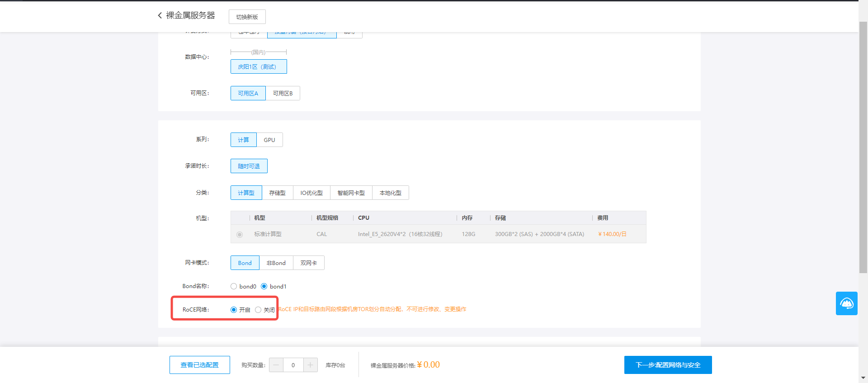Select the GPU series option
This screenshot has width=868, height=383.
coord(269,140)
